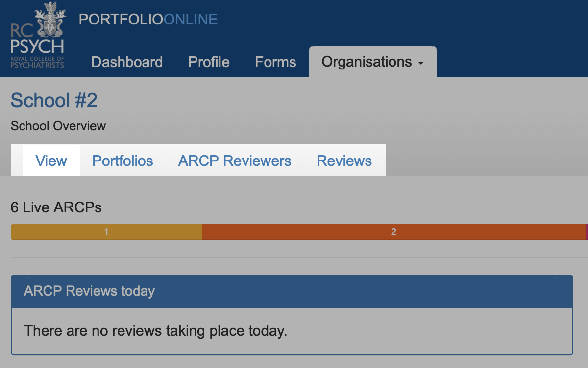Open the Forms section
This screenshot has width=588, height=368.
coord(275,62)
